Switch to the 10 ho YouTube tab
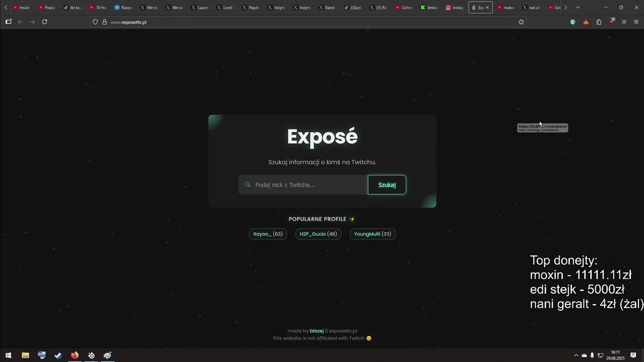This screenshot has height=362, width=644. 99,8
